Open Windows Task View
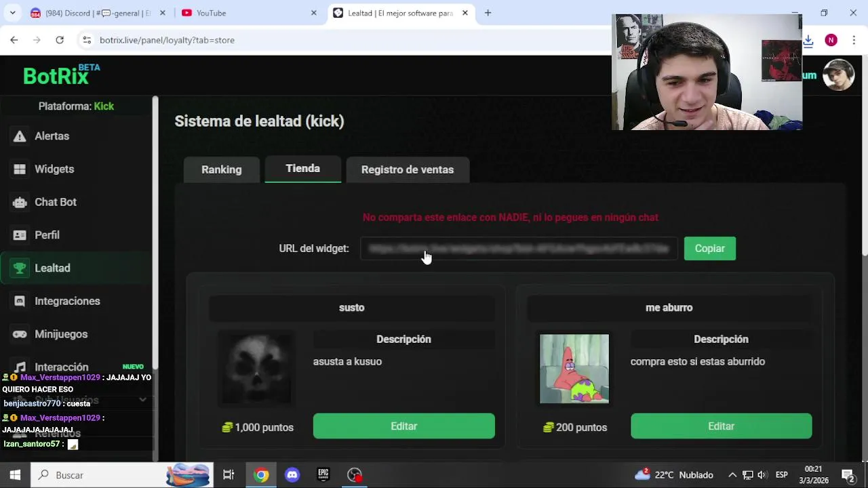Viewport: 868px width, 488px height. [x=229, y=475]
